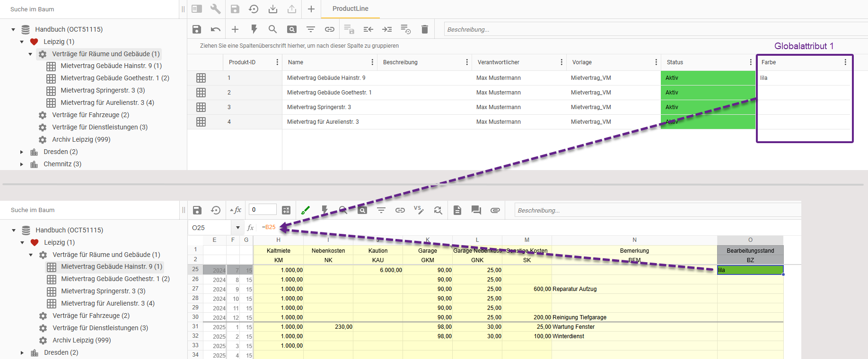Open the comments speech bubble icon
The height and width of the screenshot is (359, 868).
pyautogui.click(x=476, y=210)
